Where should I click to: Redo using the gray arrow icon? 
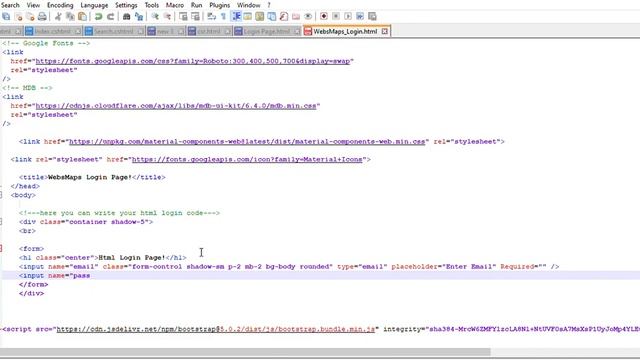110,16
